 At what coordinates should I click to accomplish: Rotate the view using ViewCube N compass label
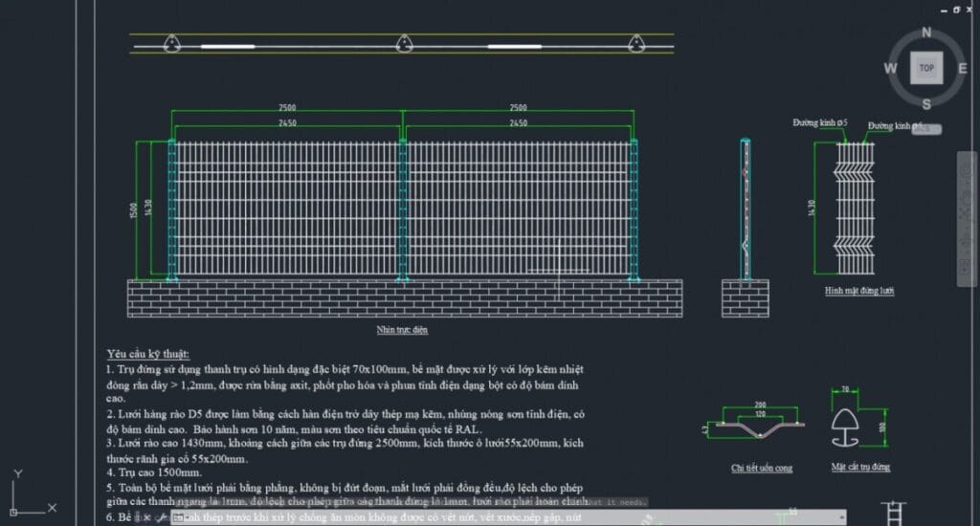click(x=926, y=33)
